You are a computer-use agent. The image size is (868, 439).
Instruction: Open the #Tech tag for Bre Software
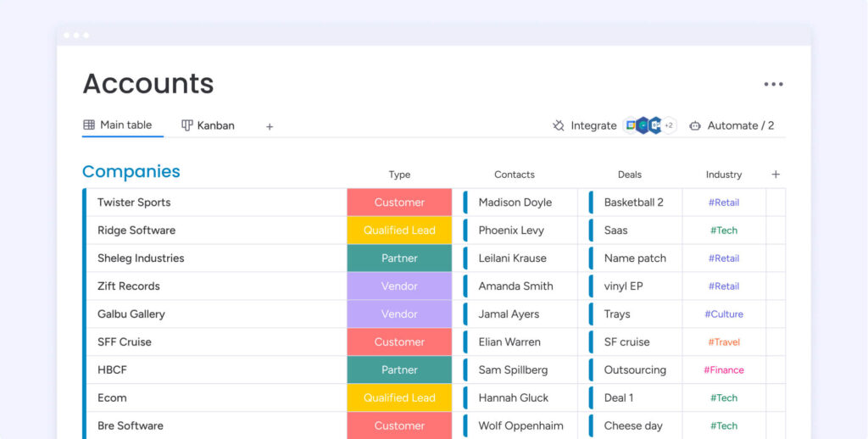click(724, 425)
